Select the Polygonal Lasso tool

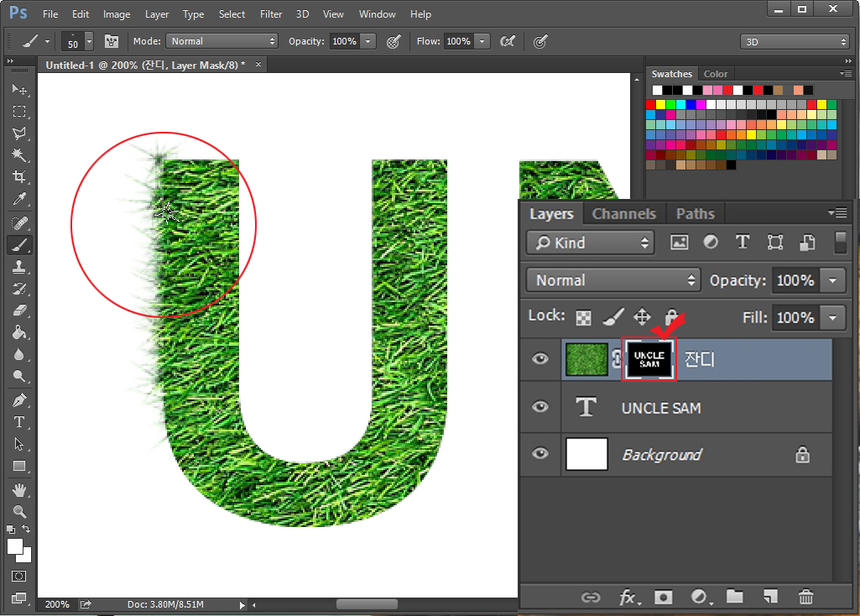[x=19, y=133]
